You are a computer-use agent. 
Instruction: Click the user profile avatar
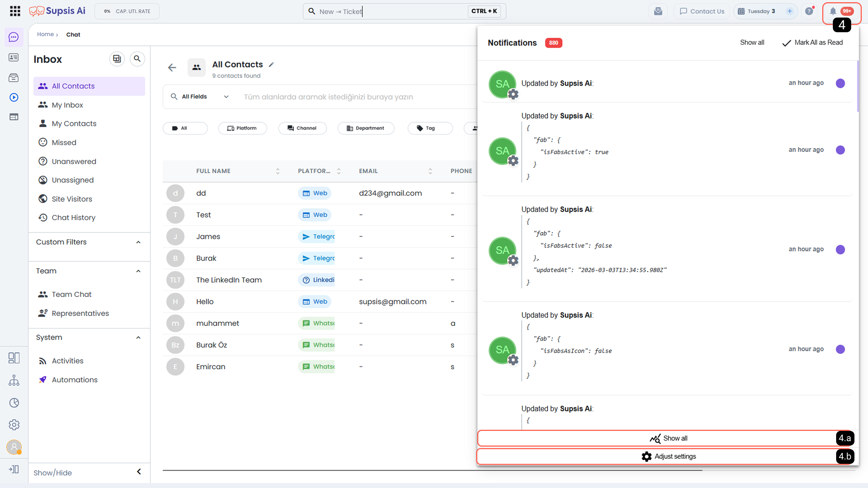pyautogui.click(x=14, y=447)
